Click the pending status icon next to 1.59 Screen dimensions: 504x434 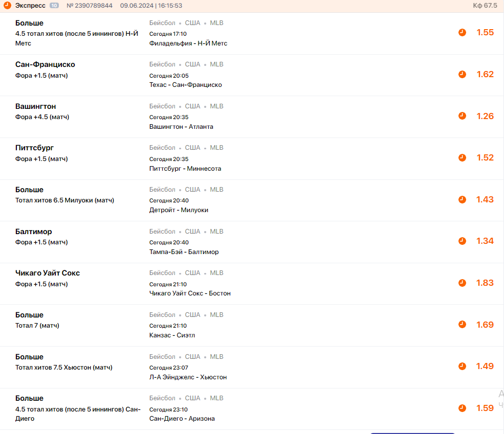click(462, 408)
